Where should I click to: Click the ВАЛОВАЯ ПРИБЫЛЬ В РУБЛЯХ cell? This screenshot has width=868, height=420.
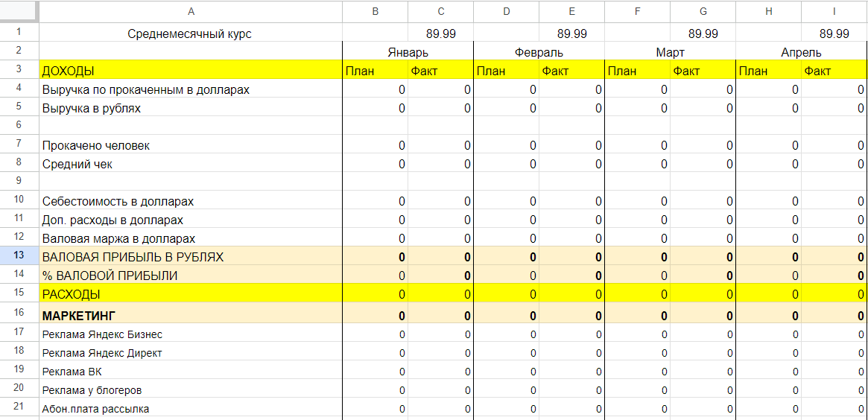pos(191,258)
